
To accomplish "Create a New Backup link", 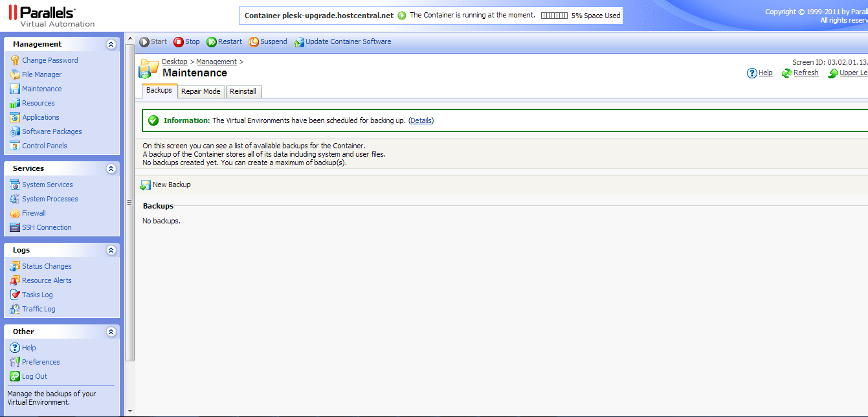I will coord(172,185).
